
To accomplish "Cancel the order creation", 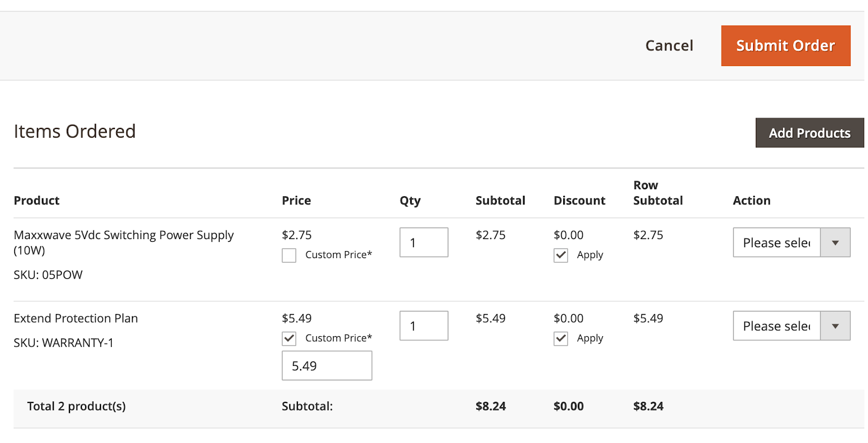I will pos(669,46).
